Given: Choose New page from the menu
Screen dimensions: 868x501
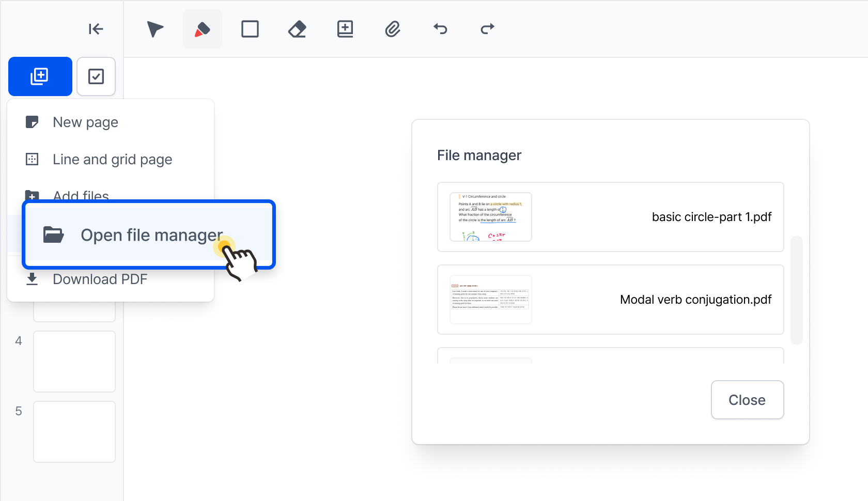Looking at the screenshot, I should click(x=111, y=122).
